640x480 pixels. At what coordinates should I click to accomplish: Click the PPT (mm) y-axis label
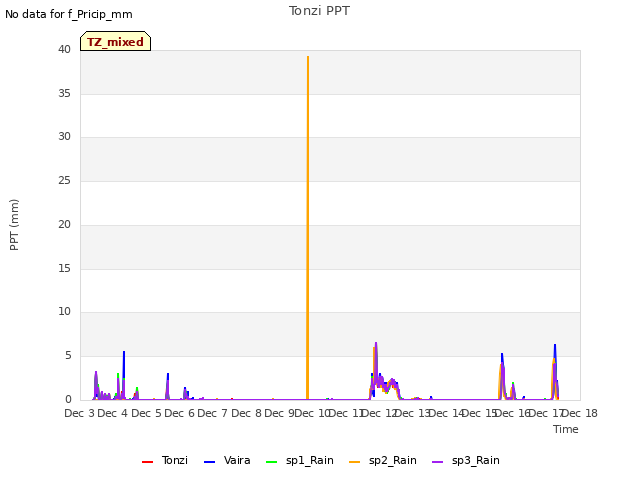14,225
